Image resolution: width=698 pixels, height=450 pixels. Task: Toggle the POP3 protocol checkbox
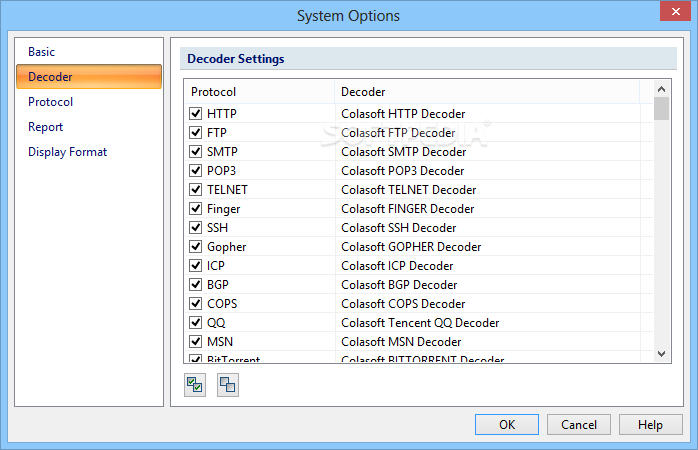click(195, 170)
